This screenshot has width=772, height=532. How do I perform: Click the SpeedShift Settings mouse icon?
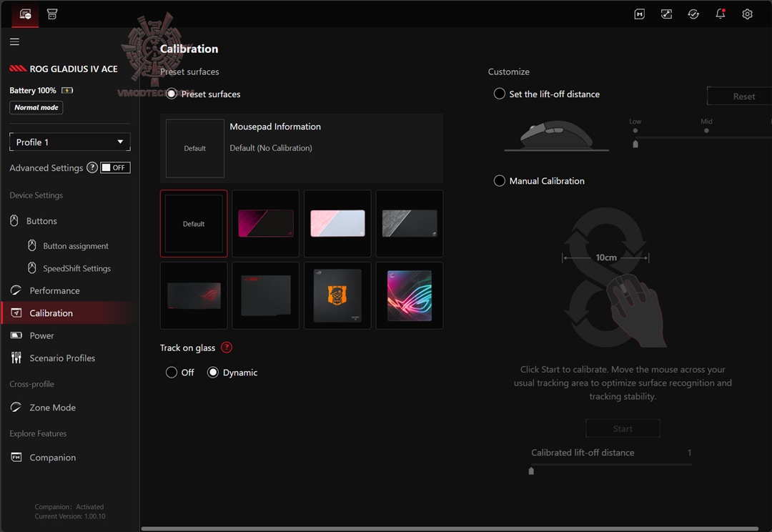pyautogui.click(x=32, y=268)
